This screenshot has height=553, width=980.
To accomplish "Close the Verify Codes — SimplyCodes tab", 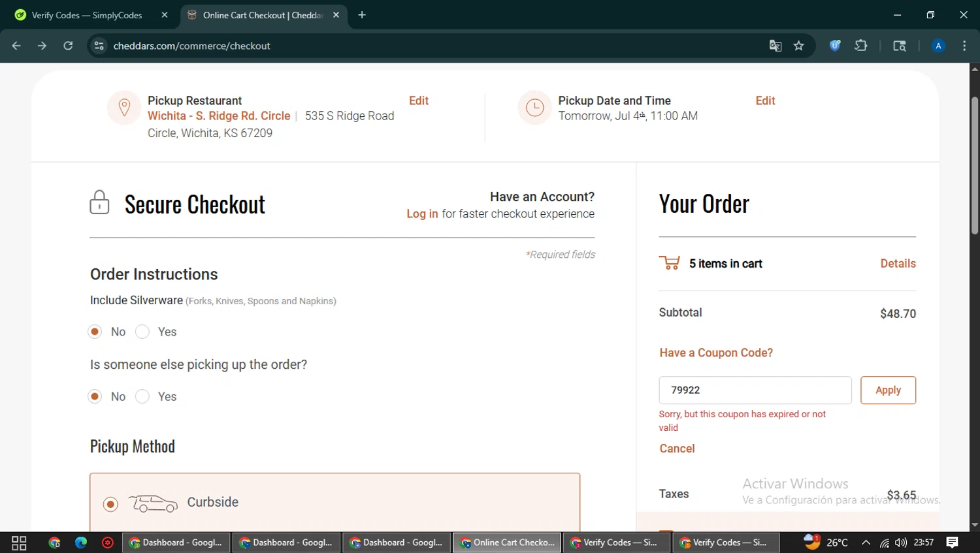I will pyautogui.click(x=165, y=15).
